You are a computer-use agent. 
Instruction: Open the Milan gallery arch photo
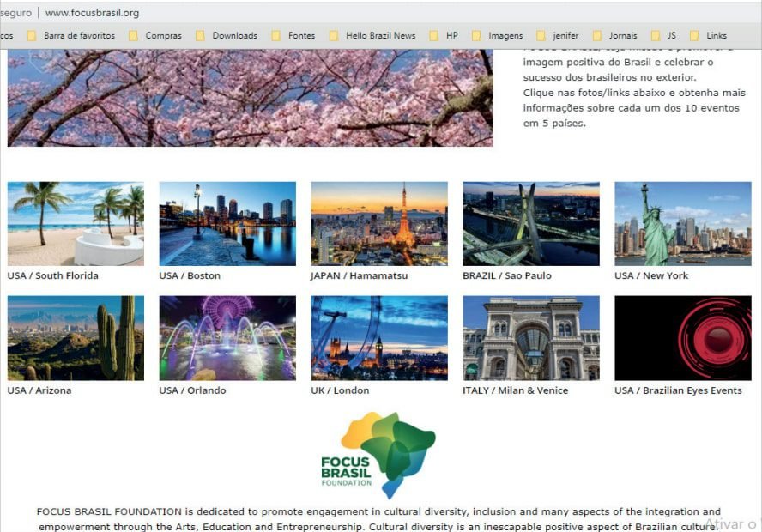click(531, 338)
